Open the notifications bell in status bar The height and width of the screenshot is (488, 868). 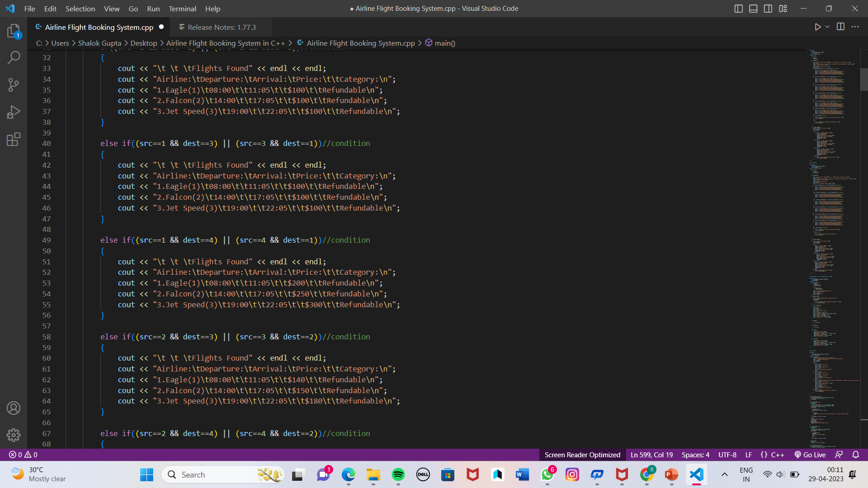click(x=856, y=455)
